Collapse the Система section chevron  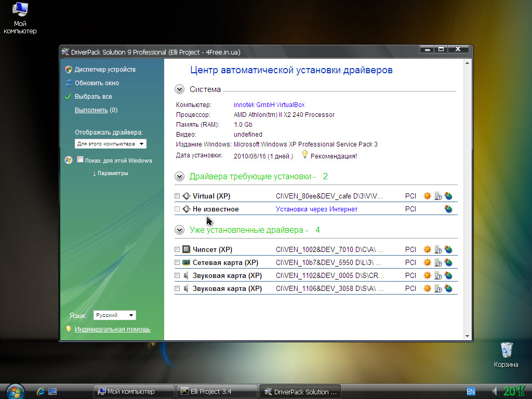[179, 89]
